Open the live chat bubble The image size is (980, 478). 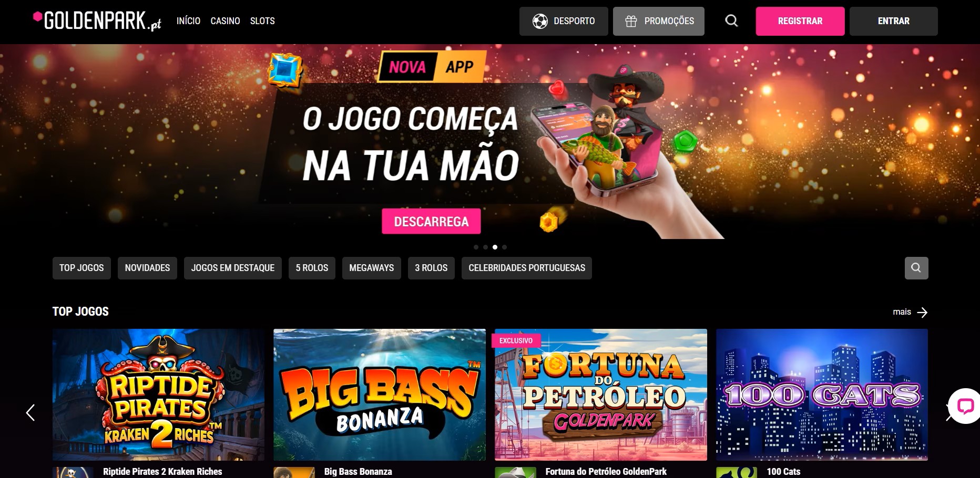pyautogui.click(x=965, y=406)
